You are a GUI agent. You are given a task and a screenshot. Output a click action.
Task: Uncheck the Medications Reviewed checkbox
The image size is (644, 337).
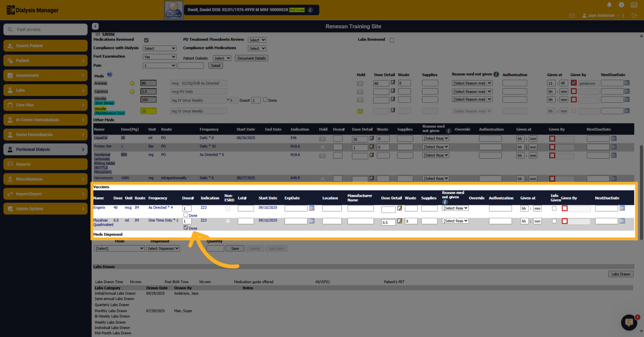[x=146, y=40]
